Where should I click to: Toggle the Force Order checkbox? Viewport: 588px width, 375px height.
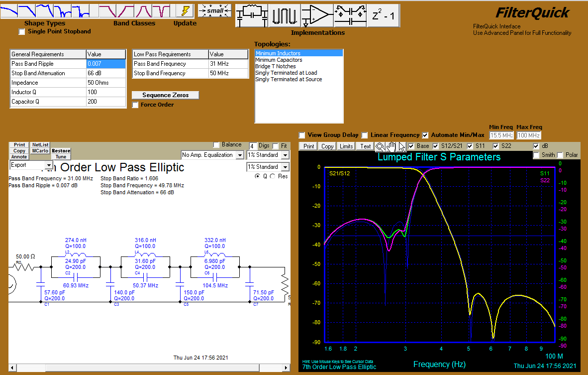click(135, 105)
